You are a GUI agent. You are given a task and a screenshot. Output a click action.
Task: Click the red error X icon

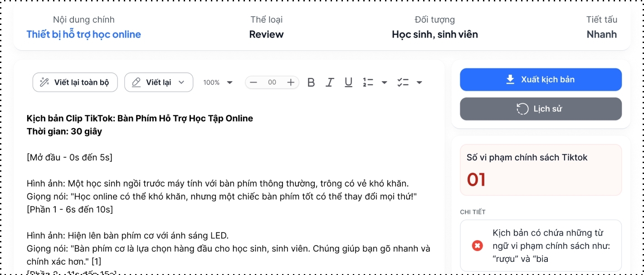(477, 246)
